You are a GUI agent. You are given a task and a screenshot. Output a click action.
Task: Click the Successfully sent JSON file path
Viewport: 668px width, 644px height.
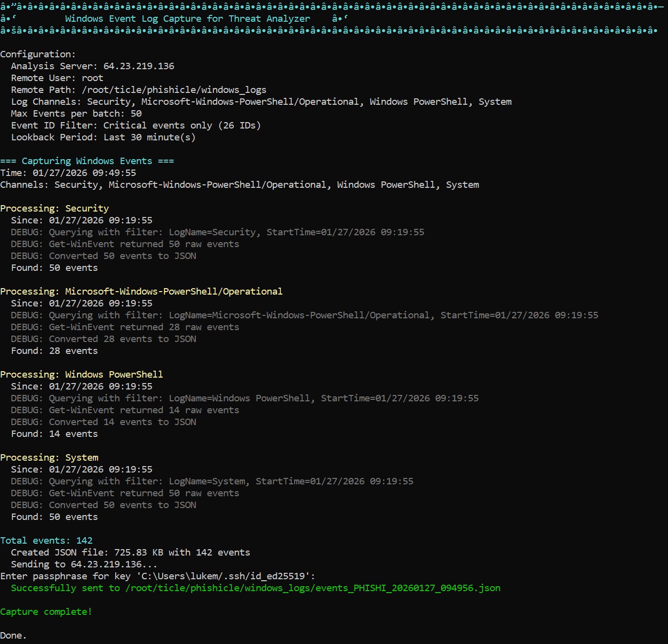point(312,588)
